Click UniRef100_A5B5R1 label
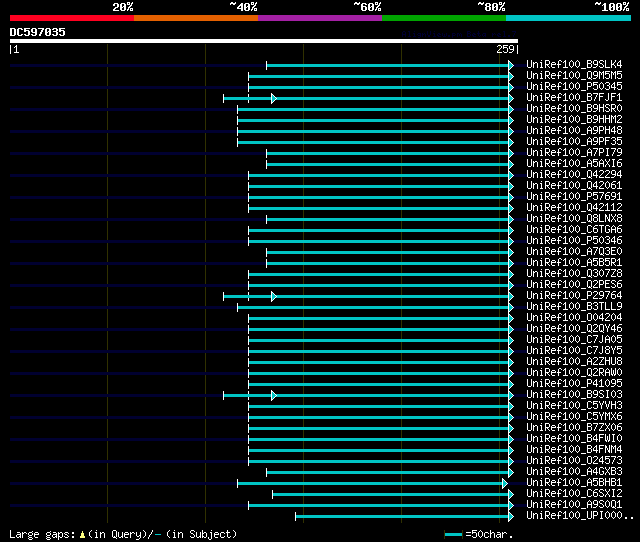The height and width of the screenshot is (542, 640). tap(574, 263)
